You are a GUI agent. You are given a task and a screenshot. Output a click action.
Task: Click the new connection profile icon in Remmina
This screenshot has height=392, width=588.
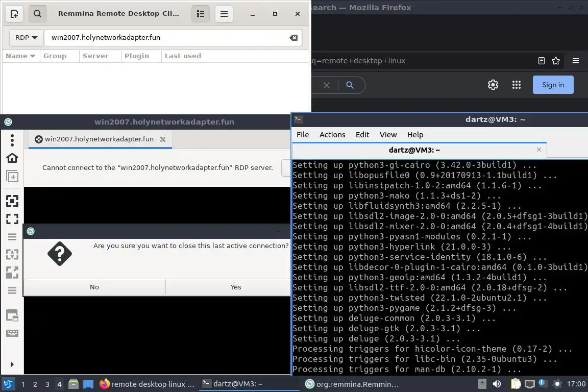pyautogui.click(x=14, y=14)
